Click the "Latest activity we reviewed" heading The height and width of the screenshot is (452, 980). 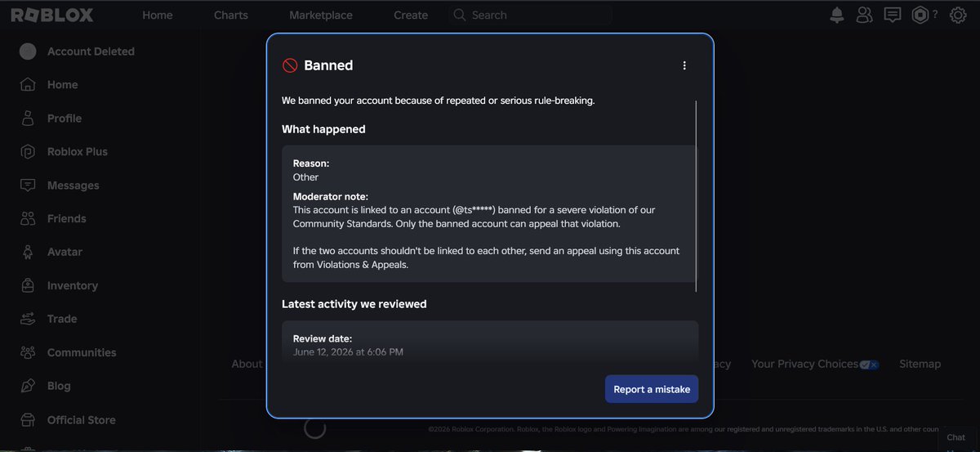pyautogui.click(x=354, y=304)
